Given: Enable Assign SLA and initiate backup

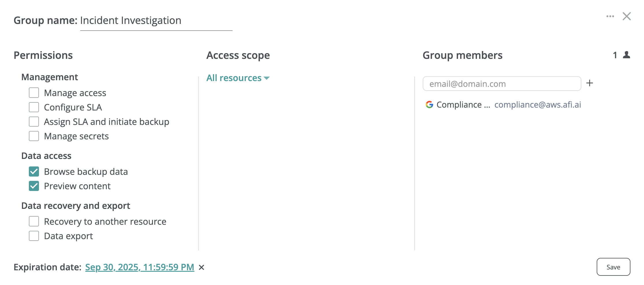Looking at the screenshot, I should click(x=34, y=122).
